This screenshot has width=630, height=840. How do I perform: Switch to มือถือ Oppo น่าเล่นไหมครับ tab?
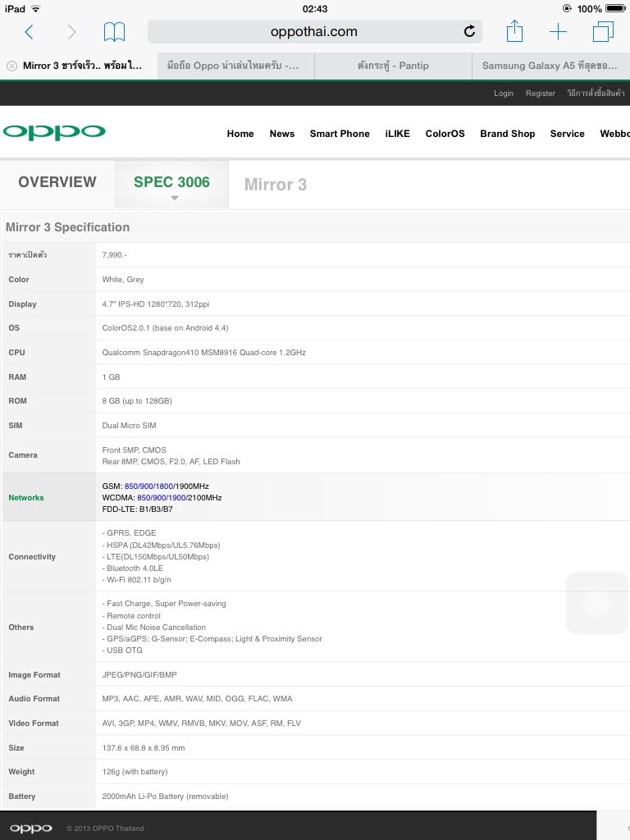pyautogui.click(x=235, y=66)
